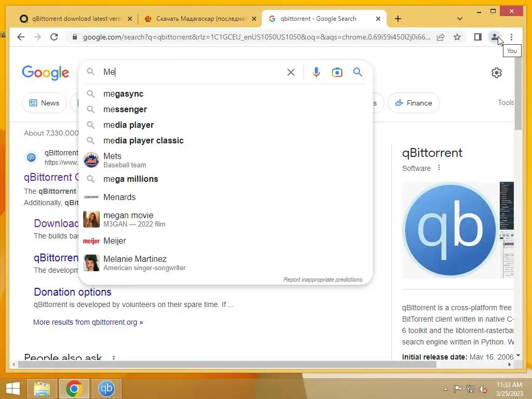Select the messenger suggestion
This screenshot has width=532, height=399.
tap(225, 109)
